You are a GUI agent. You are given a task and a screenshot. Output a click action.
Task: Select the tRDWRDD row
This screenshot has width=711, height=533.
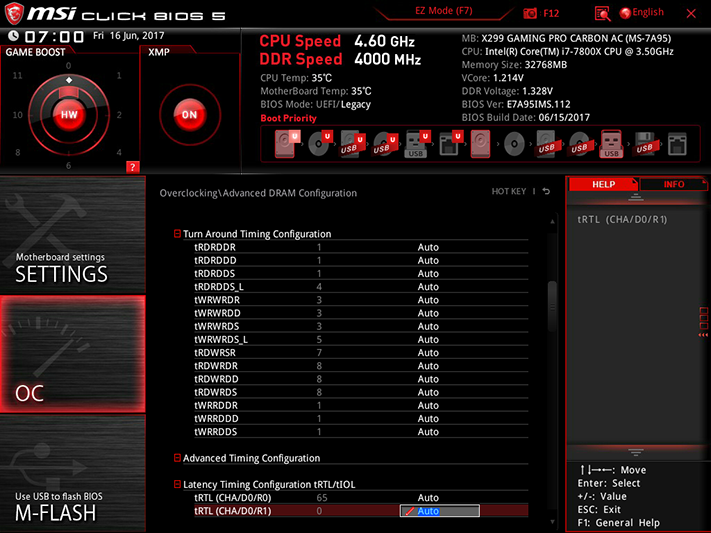coord(361,379)
